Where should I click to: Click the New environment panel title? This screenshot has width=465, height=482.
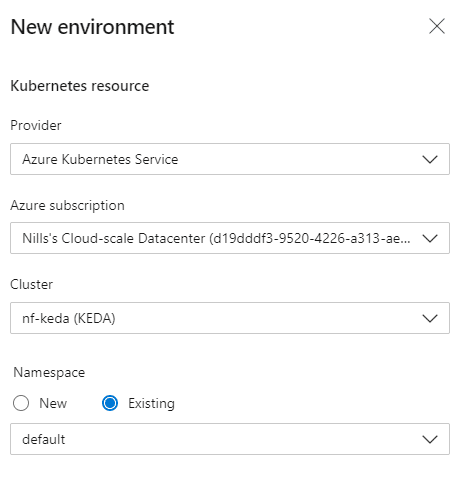click(92, 27)
